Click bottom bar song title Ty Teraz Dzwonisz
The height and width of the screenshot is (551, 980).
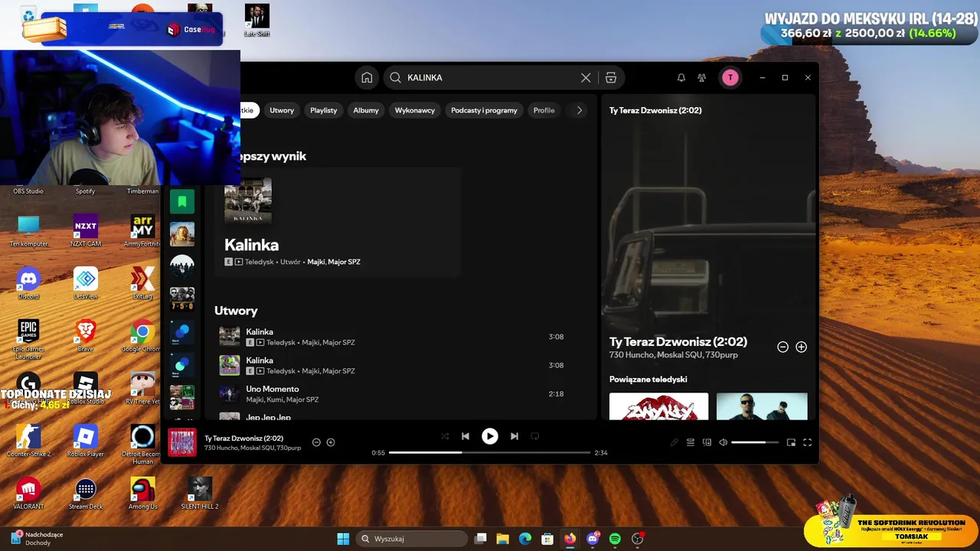pos(244,439)
